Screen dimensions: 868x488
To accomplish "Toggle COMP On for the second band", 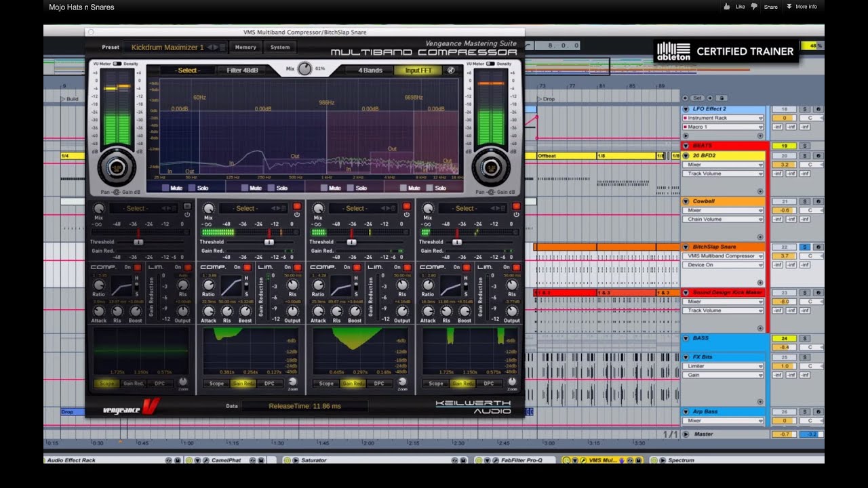I will (x=247, y=267).
